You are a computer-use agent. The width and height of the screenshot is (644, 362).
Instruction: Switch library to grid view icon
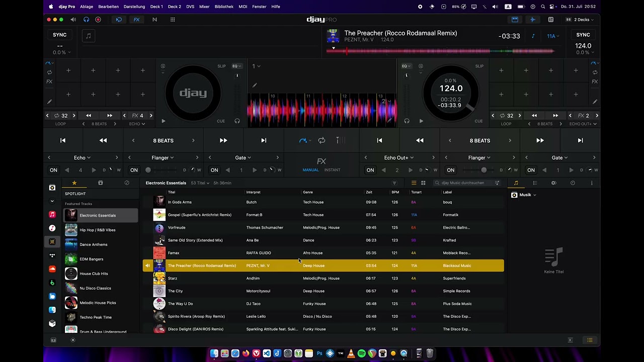(x=423, y=183)
